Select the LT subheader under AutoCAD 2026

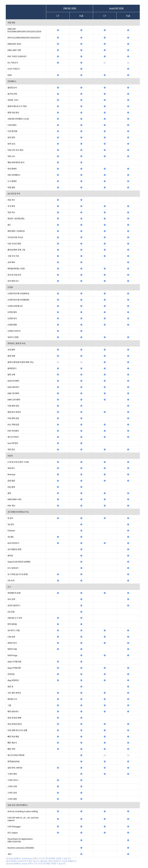pos(105,16)
